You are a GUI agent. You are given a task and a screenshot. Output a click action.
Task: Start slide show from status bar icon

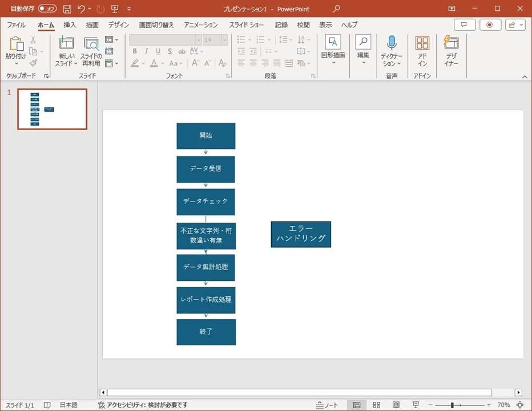pyautogui.click(x=416, y=405)
